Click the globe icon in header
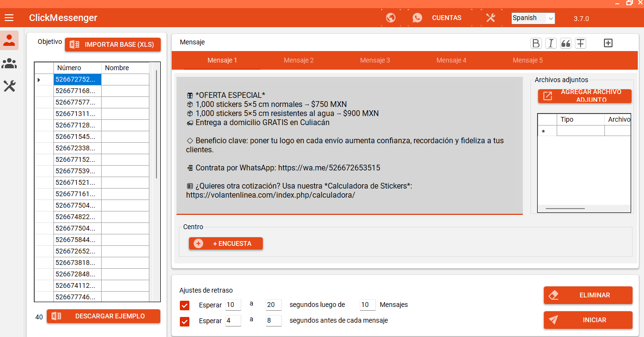 coord(391,18)
